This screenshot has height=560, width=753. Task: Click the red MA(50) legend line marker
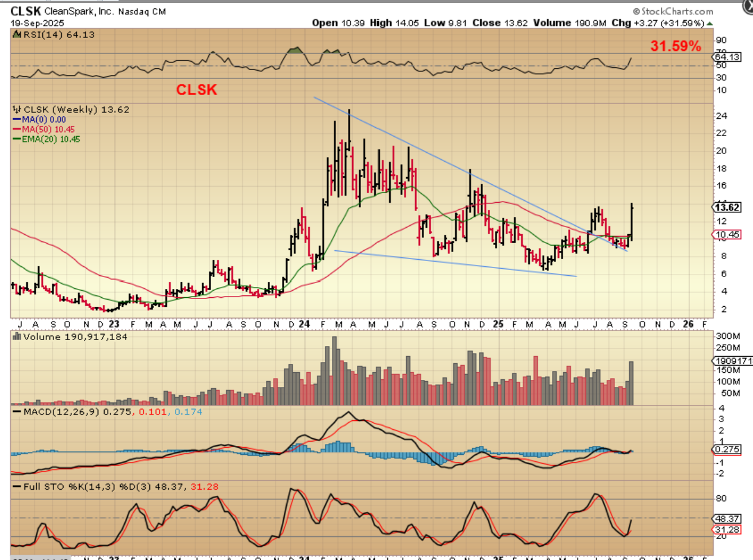coord(16,129)
